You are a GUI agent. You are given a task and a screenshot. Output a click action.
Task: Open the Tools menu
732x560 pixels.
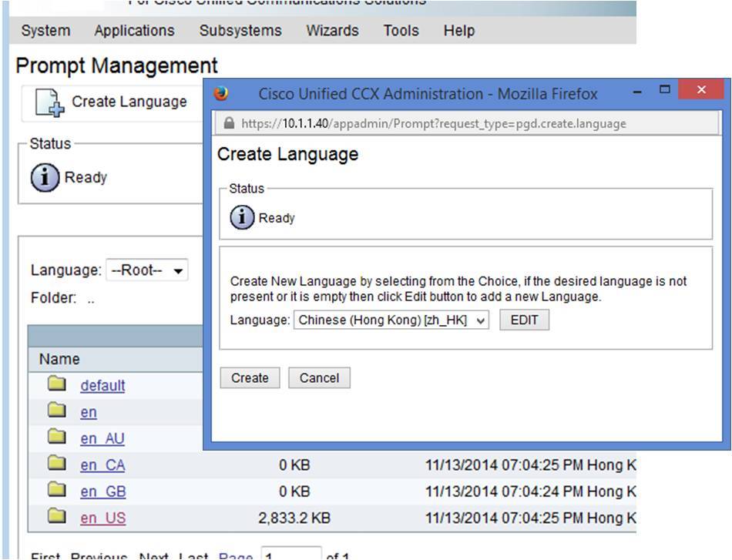pyautogui.click(x=401, y=31)
